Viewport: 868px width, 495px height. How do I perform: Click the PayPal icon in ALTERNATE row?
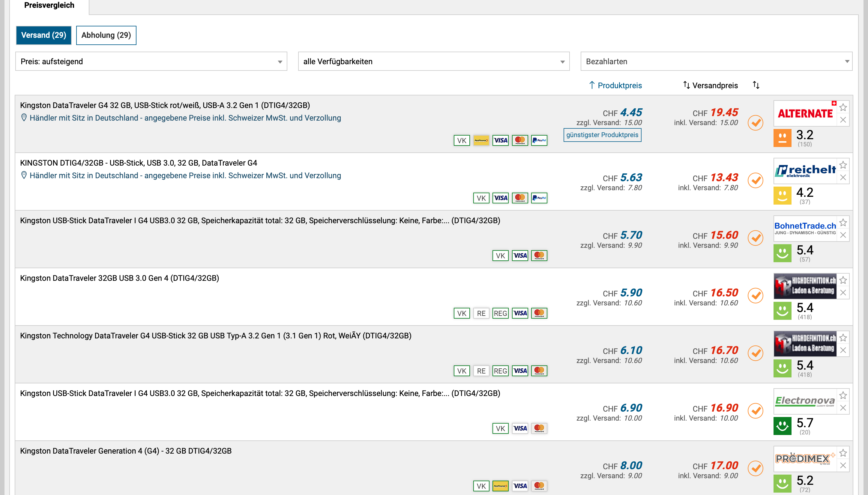[539, 140]
